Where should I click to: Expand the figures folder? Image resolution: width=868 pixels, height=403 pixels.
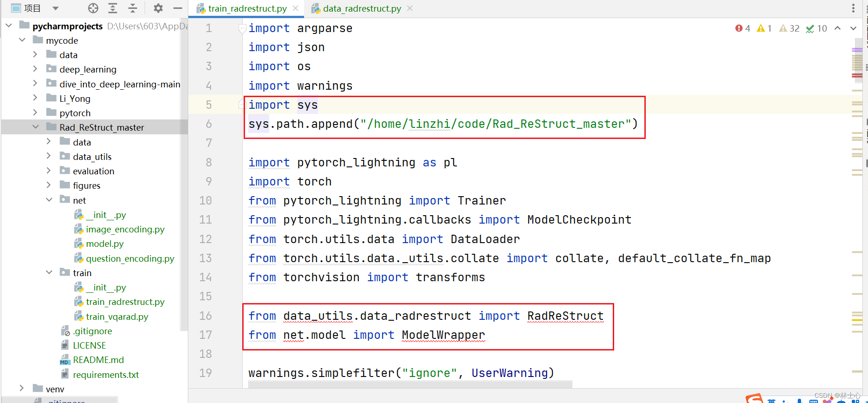coord(49,185)
